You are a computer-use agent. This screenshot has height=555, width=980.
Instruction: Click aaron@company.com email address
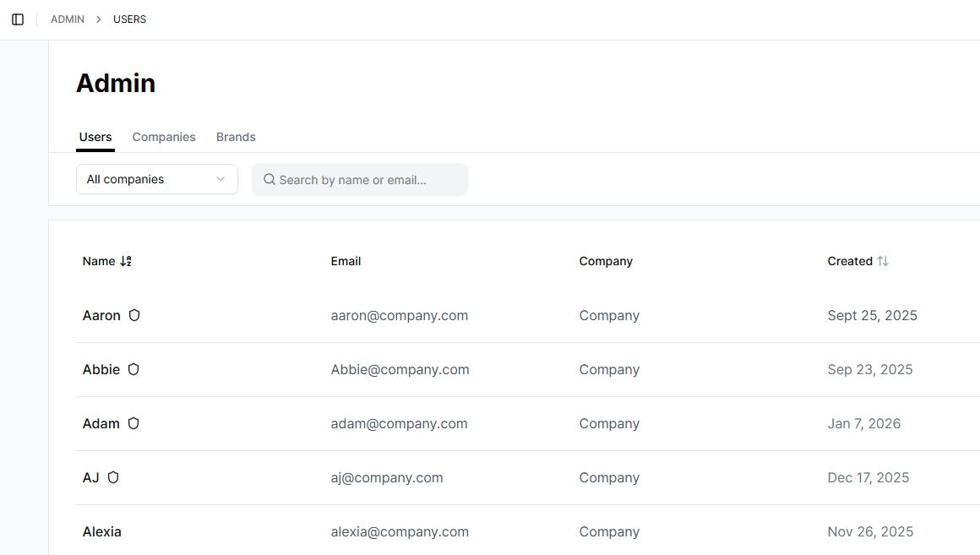click(x=399, y=315)
